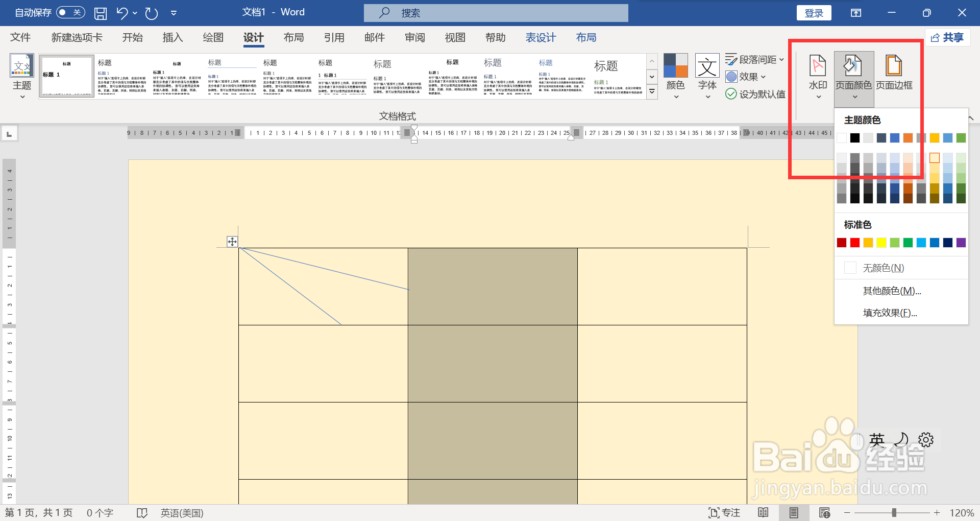Collapse the ribbon with the chevron
980x521 pixels.
click(971, 118)
